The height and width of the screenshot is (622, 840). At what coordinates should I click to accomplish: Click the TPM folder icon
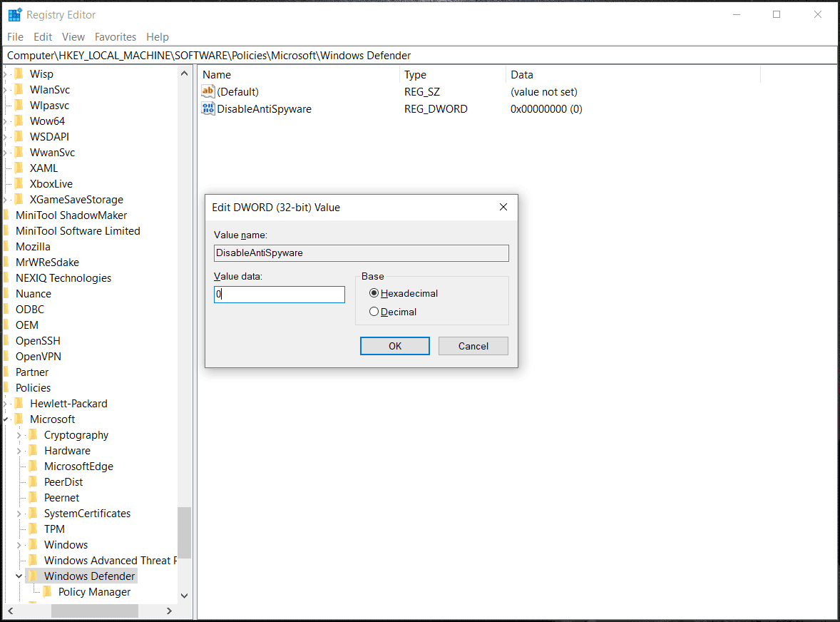click(34, 529)
